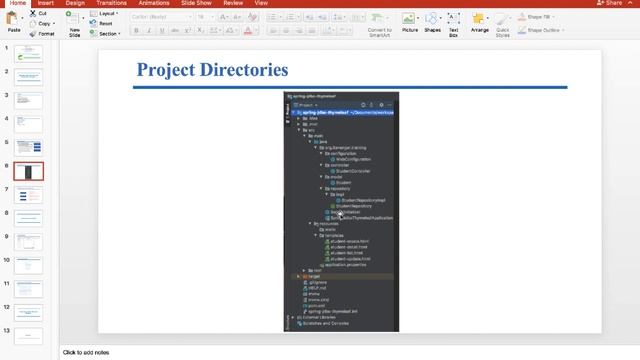
Task: Click the Cut scissors icon
Action: coord(33,13)
